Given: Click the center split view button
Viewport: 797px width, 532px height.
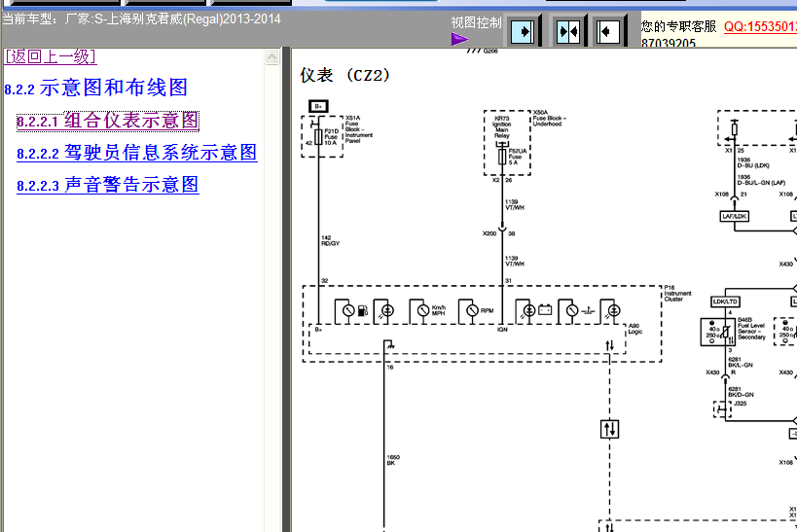Looking at the screenshot, I should pos(567,31).
